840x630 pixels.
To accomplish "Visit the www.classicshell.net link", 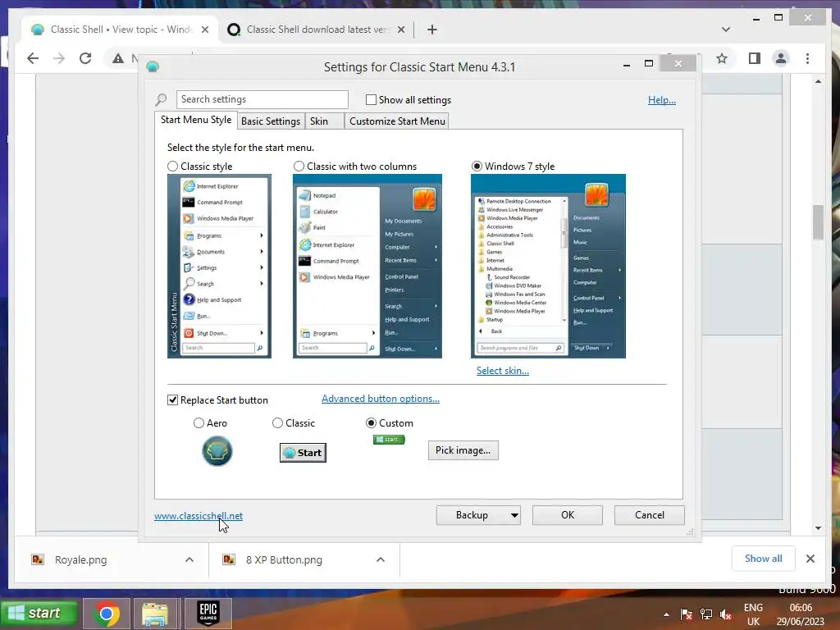I will (x=199, y=516).
